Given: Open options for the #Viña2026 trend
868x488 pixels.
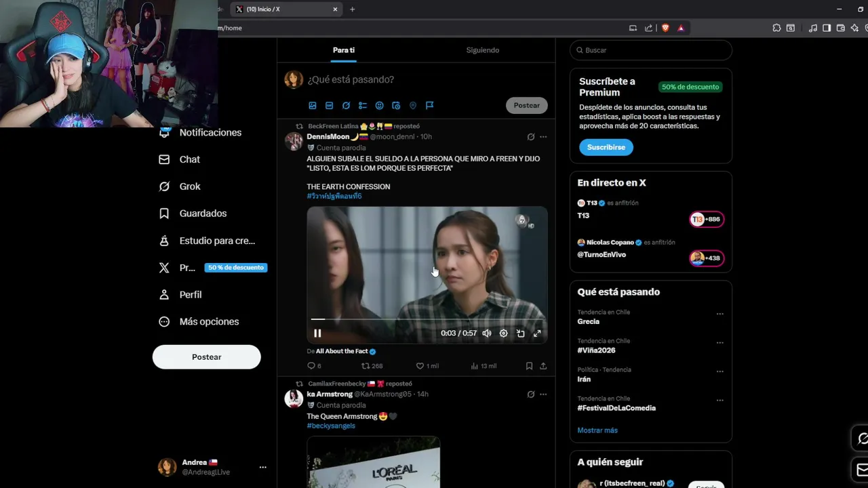Looking at the screenshot, I should point(720,342).
